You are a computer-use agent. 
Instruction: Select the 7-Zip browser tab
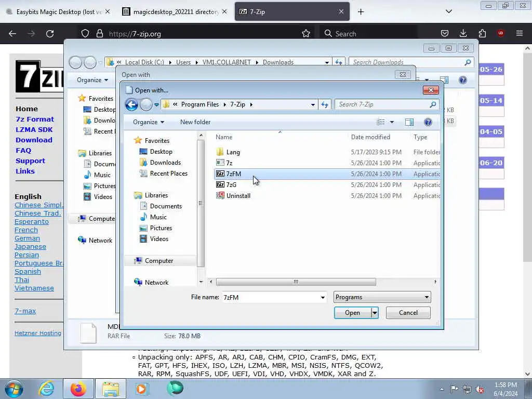292,11
